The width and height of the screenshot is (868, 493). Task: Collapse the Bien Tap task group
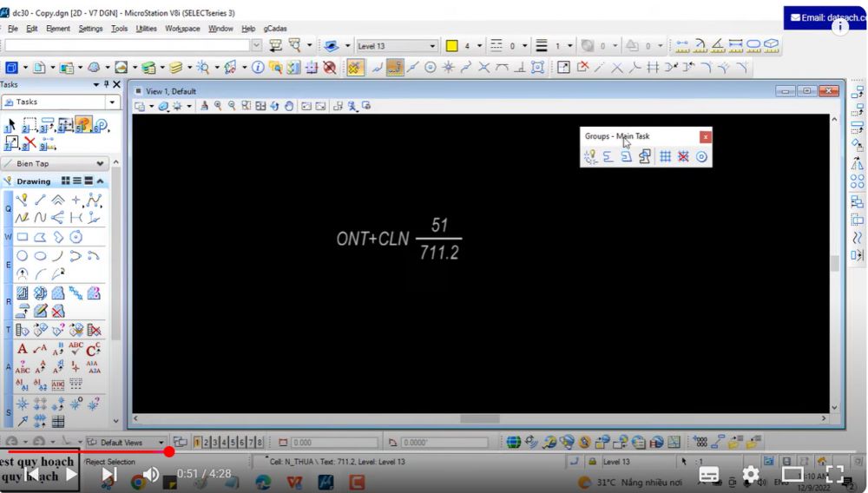101,163
